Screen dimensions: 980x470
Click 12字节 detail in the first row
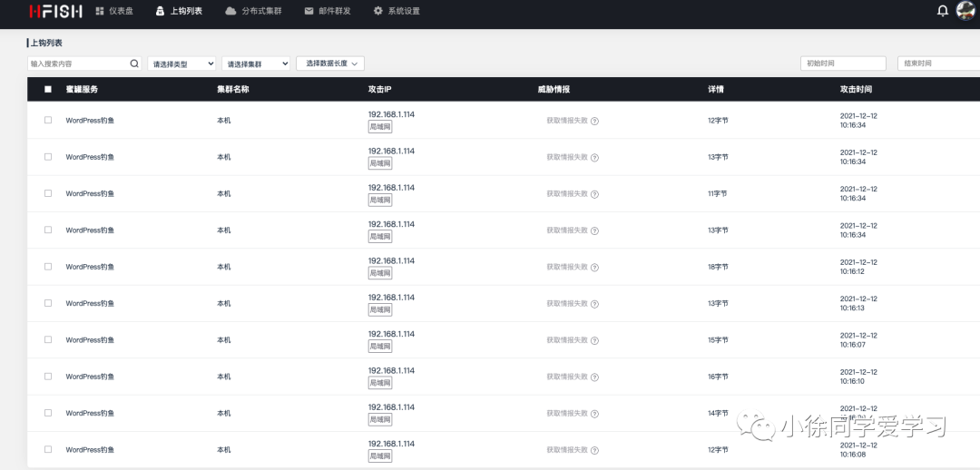click(x=718, y=120)
